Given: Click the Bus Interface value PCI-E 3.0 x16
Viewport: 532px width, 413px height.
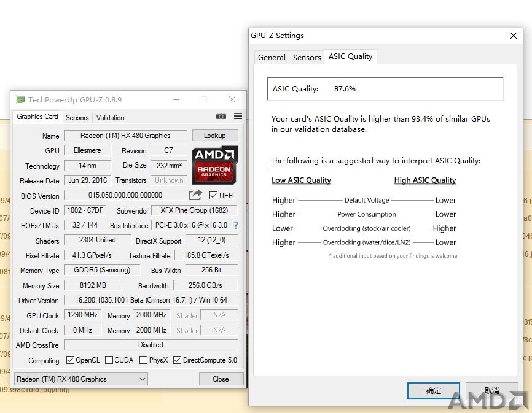Looking at the screenshot, I should pyautogui.click(x=191, y=225).
